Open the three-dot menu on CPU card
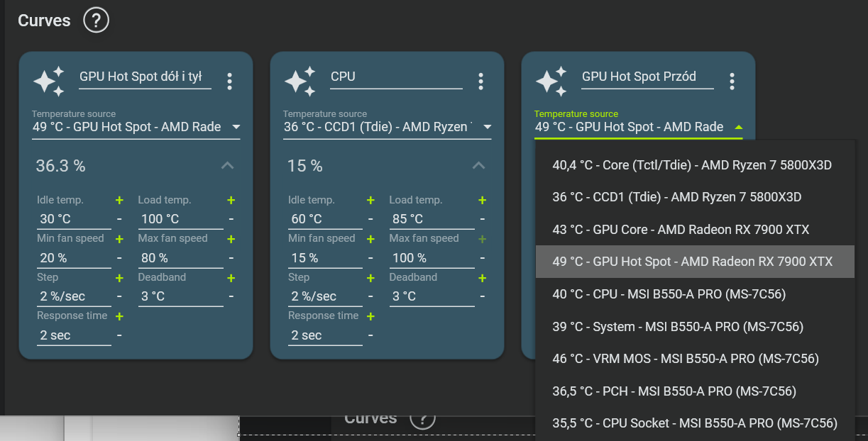 (480, 82)
